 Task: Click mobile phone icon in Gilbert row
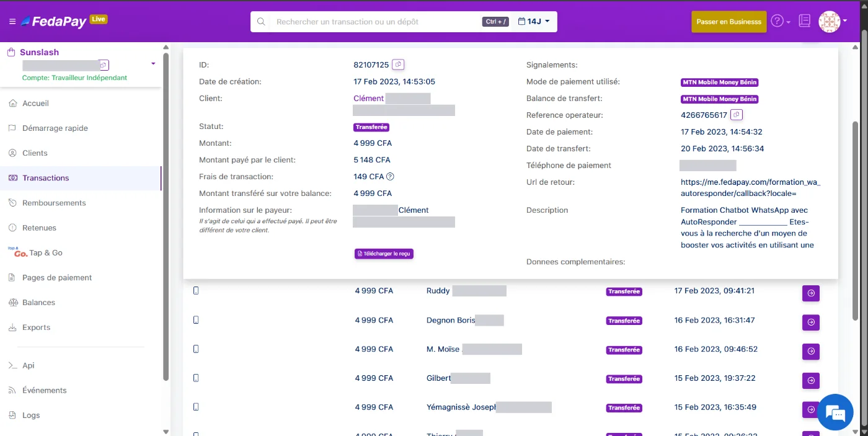tap(197, 378)
